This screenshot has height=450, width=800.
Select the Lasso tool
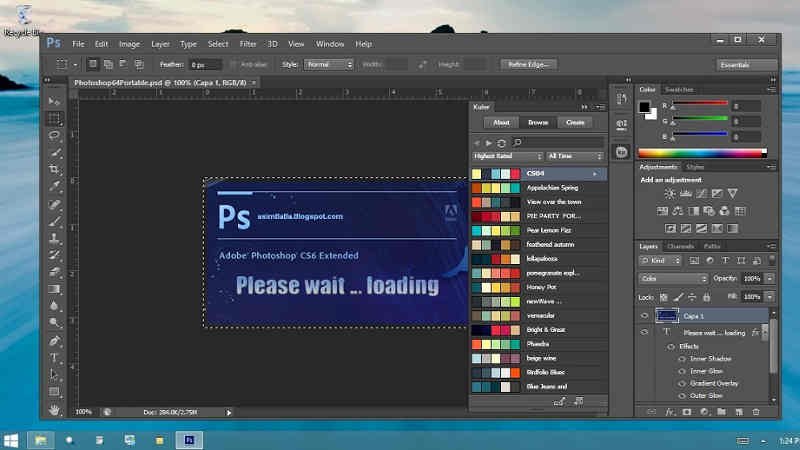(x=54, y=136)
